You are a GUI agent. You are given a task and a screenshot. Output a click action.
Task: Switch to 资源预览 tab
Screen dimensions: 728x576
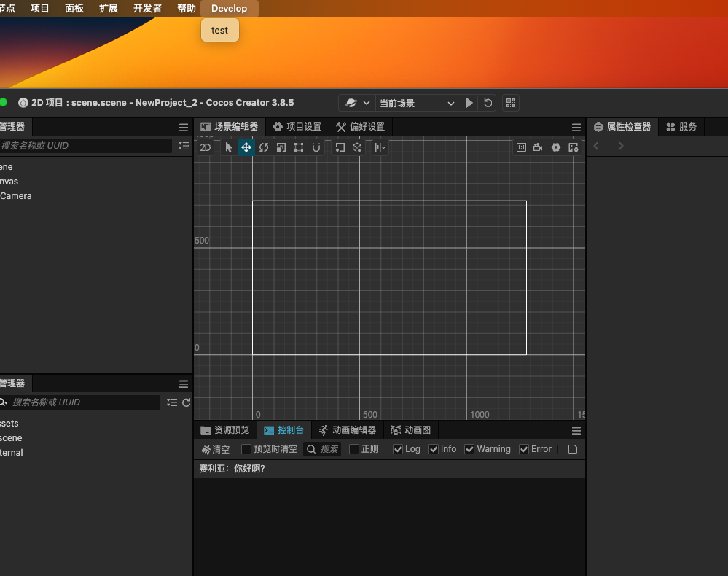(x=225, y=430)
